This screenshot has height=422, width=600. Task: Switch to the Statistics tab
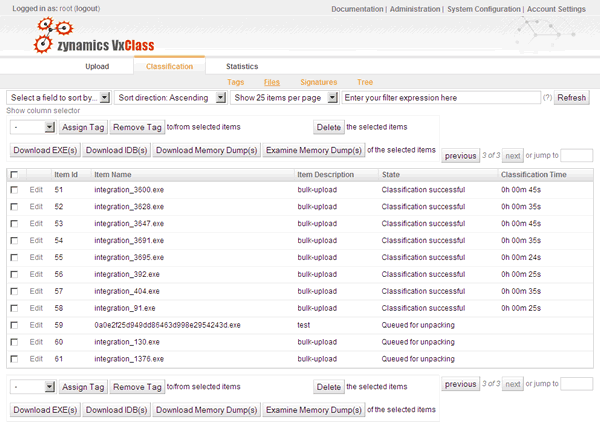pos(241,66)
